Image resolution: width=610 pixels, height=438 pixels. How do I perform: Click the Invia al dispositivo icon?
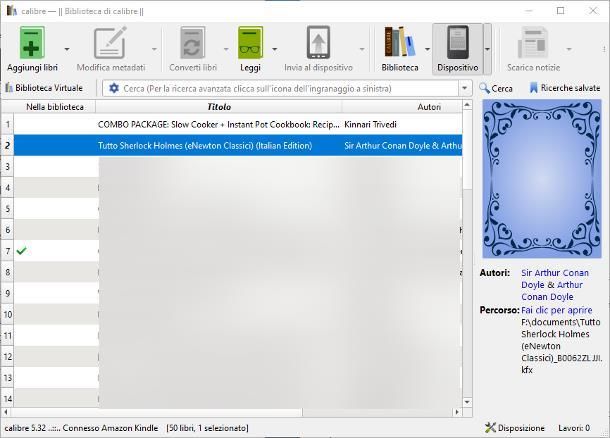(318, 43)
